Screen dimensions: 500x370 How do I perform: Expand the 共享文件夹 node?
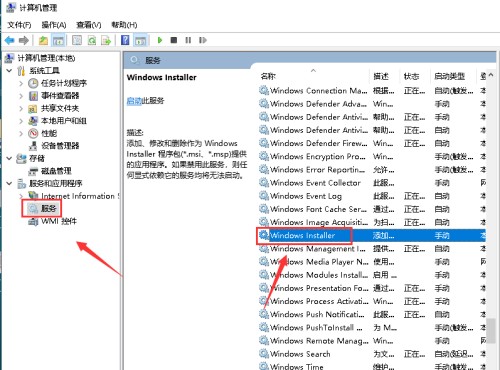point(21,109)
